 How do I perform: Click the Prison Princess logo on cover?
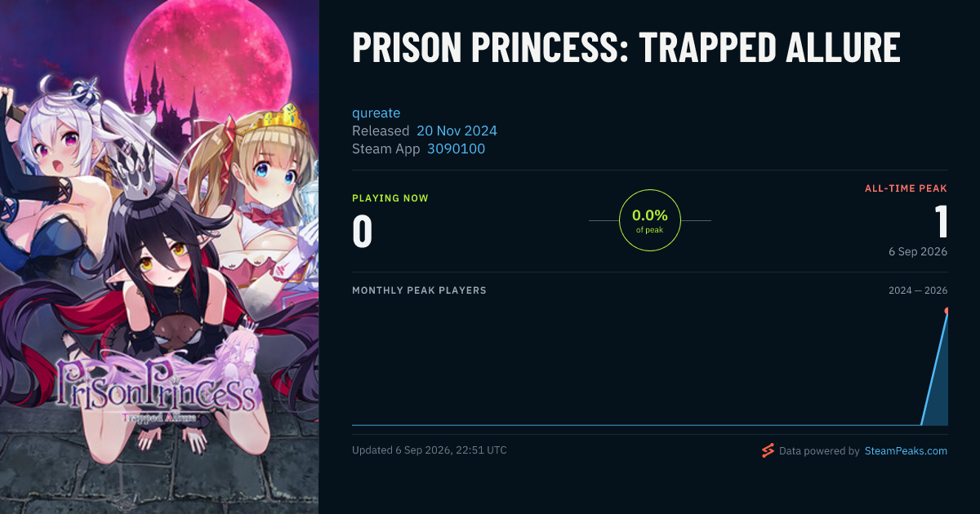coord(155,392)
